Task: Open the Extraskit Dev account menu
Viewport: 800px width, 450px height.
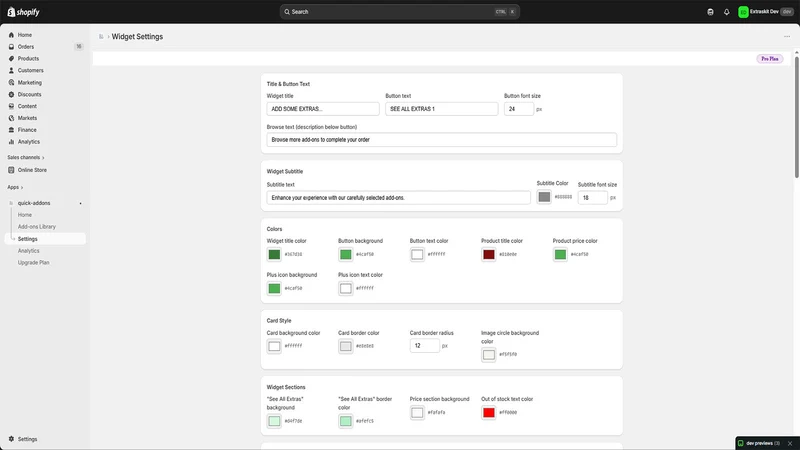Action: point(766,12)
